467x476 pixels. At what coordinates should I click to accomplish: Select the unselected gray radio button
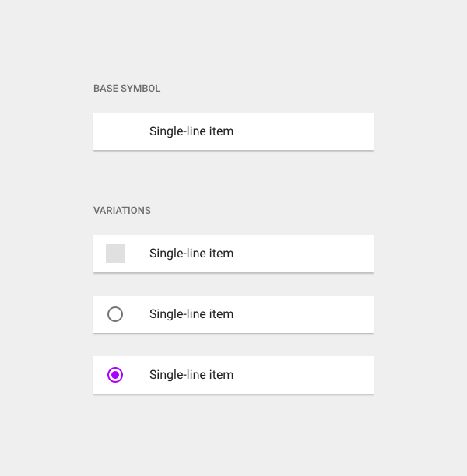(x=115, y=314)
